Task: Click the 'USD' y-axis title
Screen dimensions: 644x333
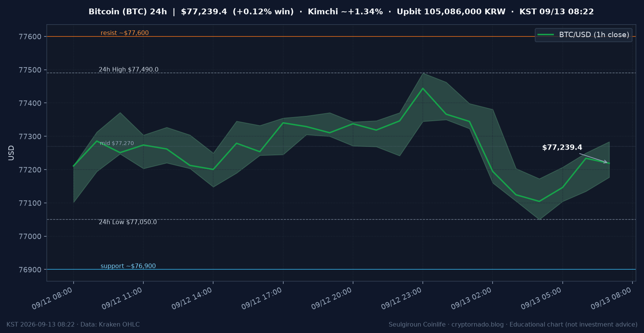Action: pyautogui.click(x=11, y=153)
